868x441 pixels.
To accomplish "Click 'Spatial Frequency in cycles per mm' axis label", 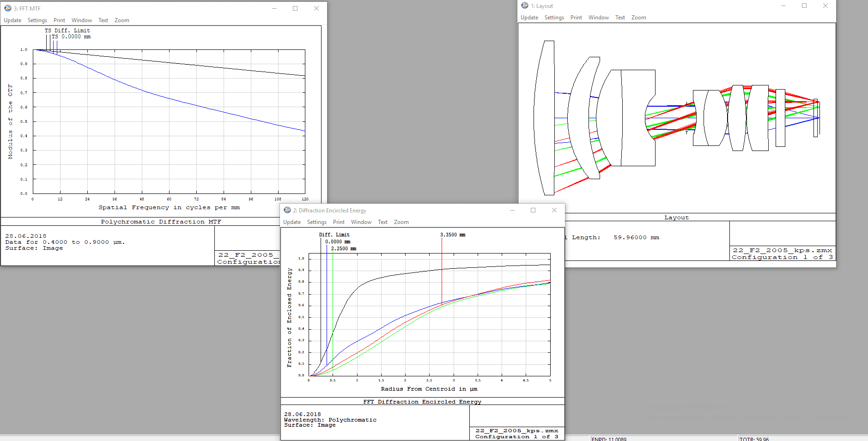I will point(169,208).
